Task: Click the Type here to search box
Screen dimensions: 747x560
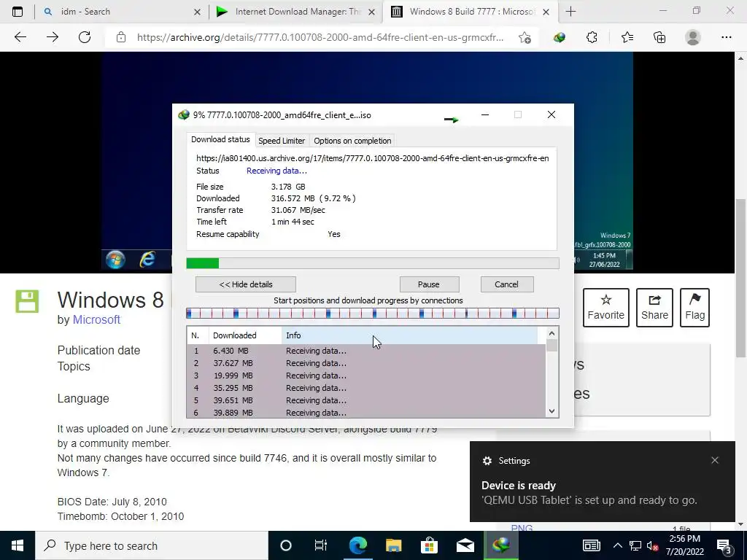Action: click(152, 545)
